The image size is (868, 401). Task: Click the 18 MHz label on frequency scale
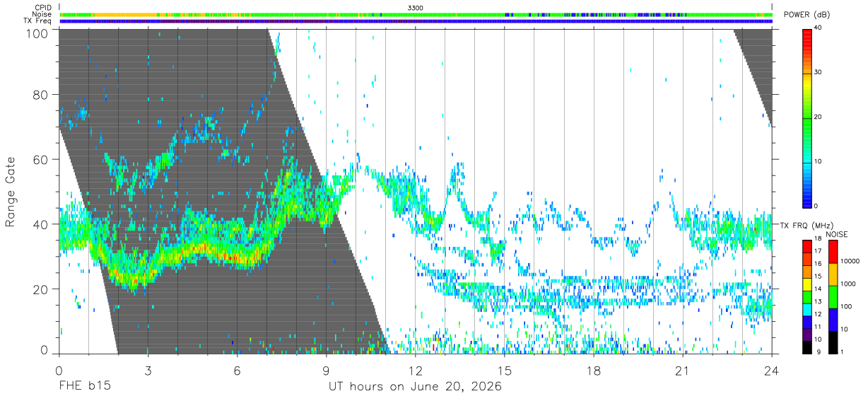click(819, 239)
